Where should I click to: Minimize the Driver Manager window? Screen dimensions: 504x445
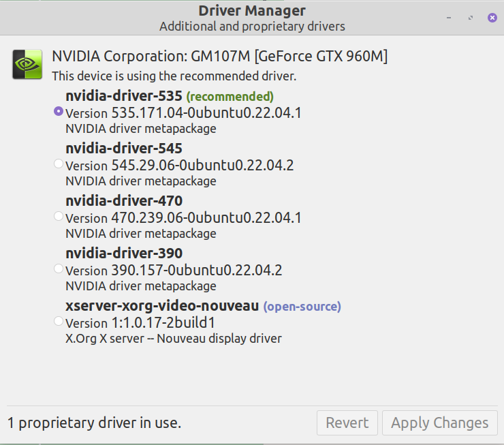click(x=449, y=18)
